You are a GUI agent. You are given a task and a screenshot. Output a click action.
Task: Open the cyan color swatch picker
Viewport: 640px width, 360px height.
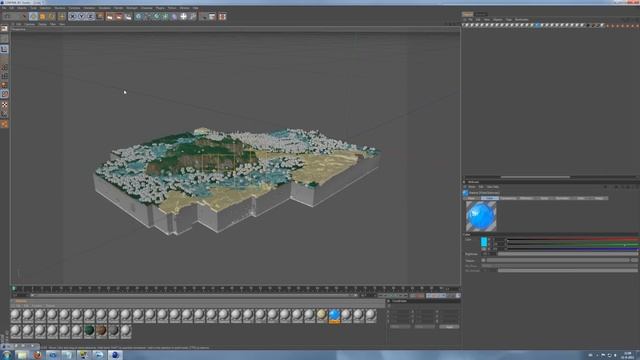click(484, 243)
